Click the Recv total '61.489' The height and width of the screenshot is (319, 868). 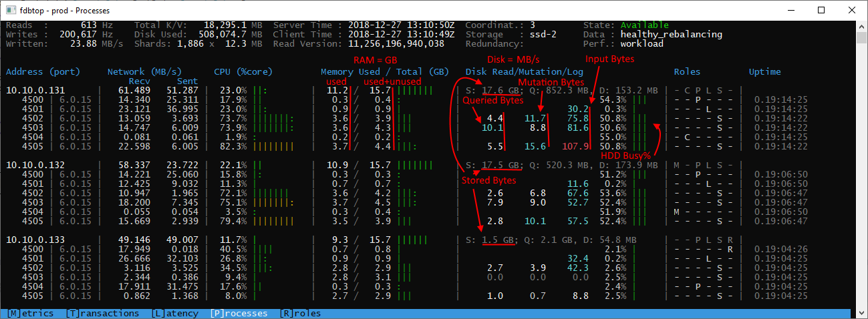tap(134, 89)
